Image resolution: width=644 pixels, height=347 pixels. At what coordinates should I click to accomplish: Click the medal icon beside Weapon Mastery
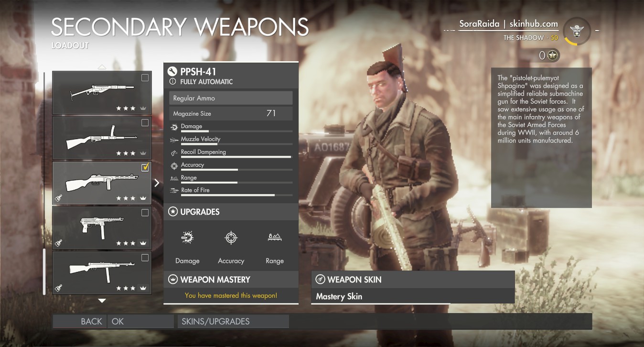(172, 279)
